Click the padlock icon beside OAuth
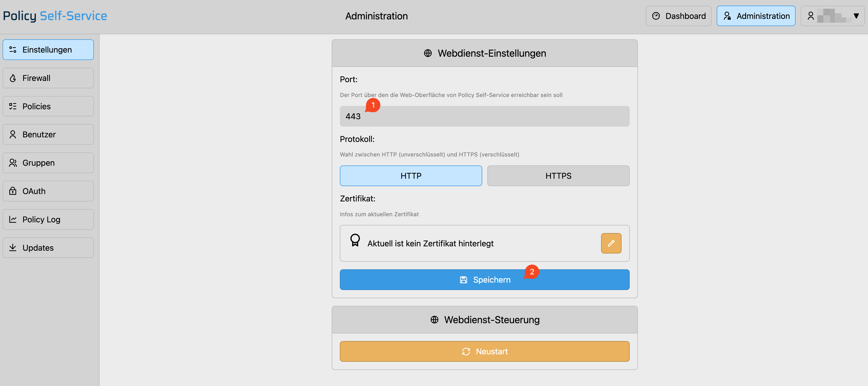868x386 pixels. (x=13, y=191)
